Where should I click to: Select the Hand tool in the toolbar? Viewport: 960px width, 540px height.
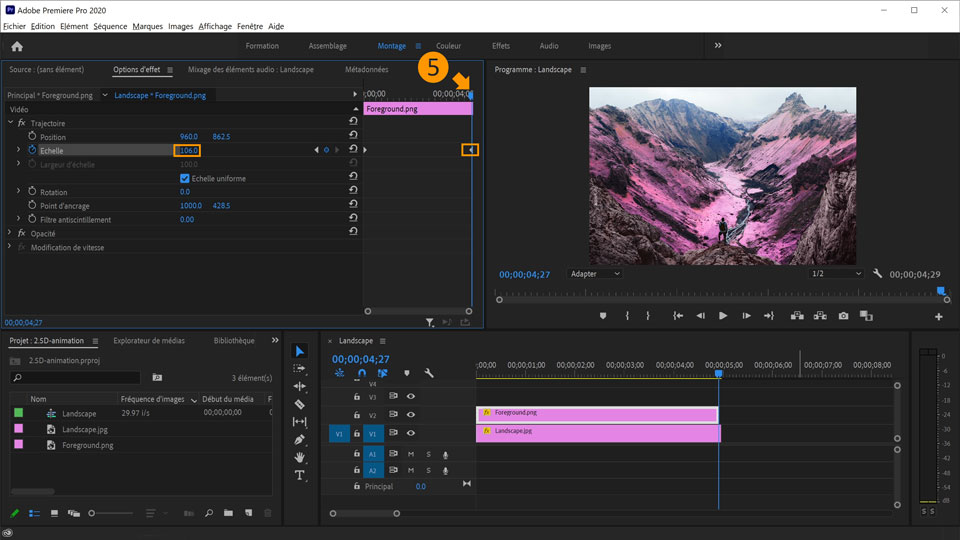pyautogui.click(x=300, y=458)
